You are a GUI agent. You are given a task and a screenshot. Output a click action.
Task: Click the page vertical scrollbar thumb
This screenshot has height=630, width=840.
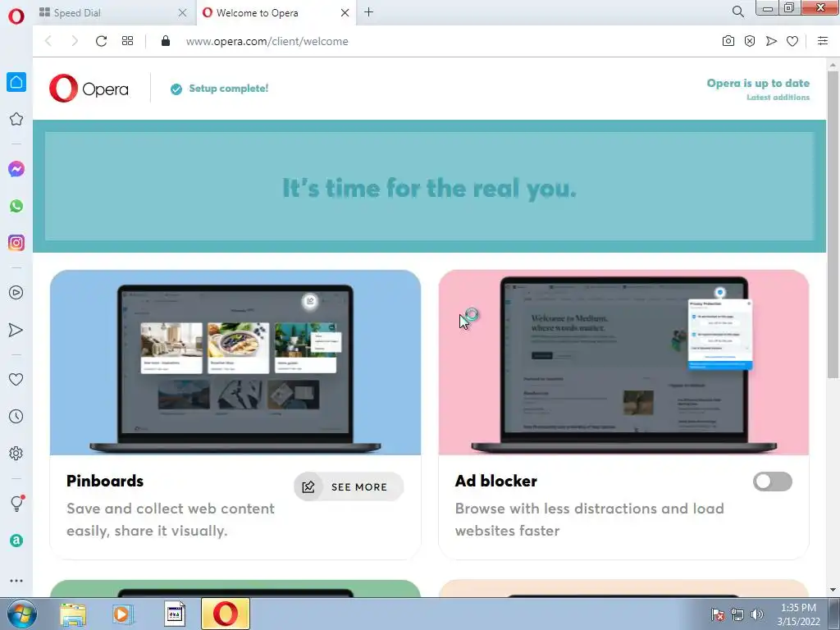[x=833, y=224]
